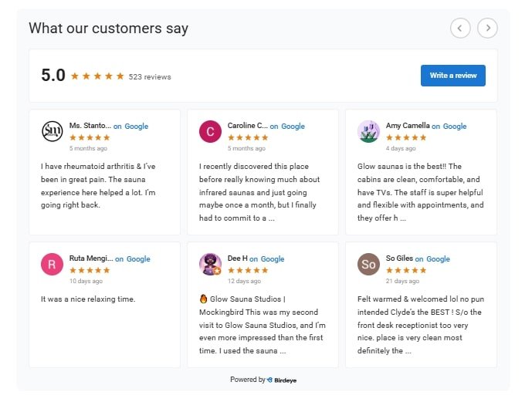Show next reviews with right arrow
The height and width of the screenshot is (402, 532).
point(487,29)
